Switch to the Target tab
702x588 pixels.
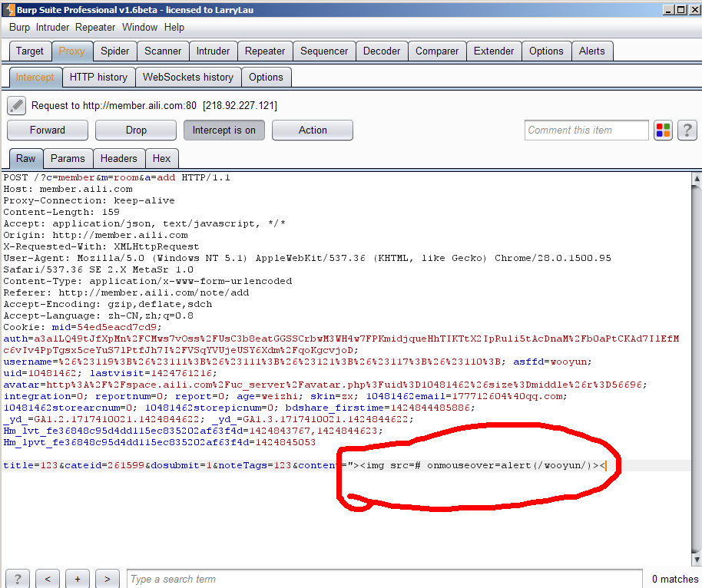click(29, 51)
